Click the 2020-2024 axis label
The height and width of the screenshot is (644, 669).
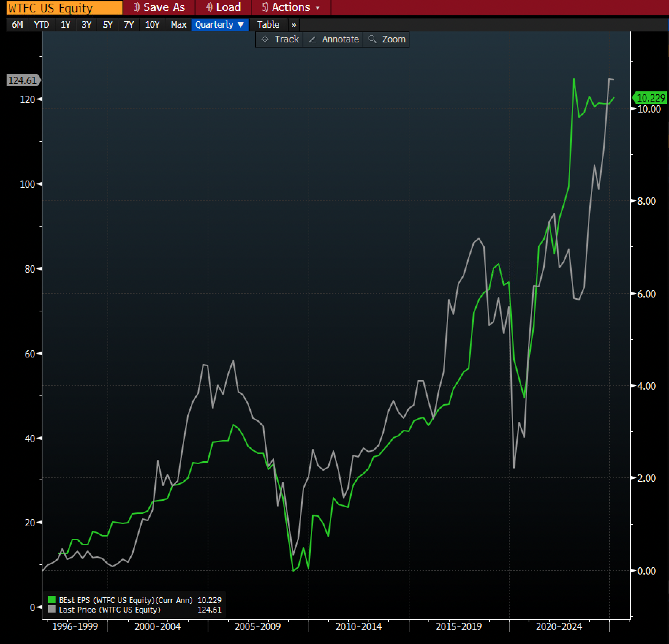pyautogui.click(x=559, y=627)
